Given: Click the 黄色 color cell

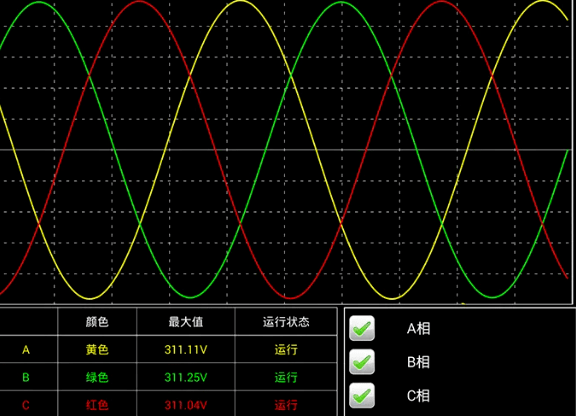Looking at the screenshot, I should [x=97, y=349].
